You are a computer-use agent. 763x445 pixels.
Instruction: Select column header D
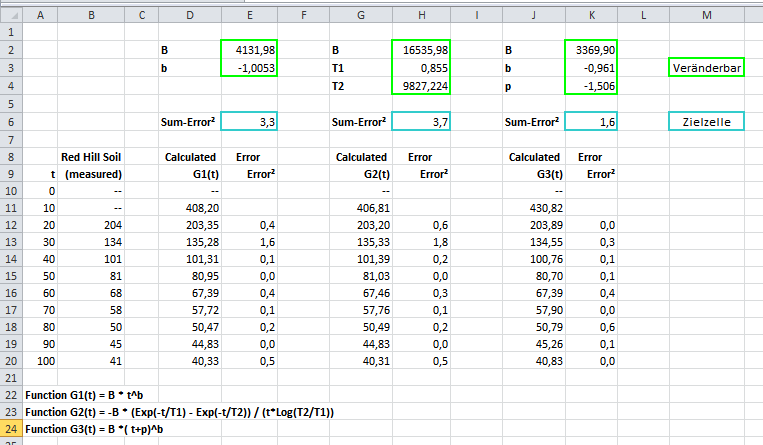click(x=188, y=13)
